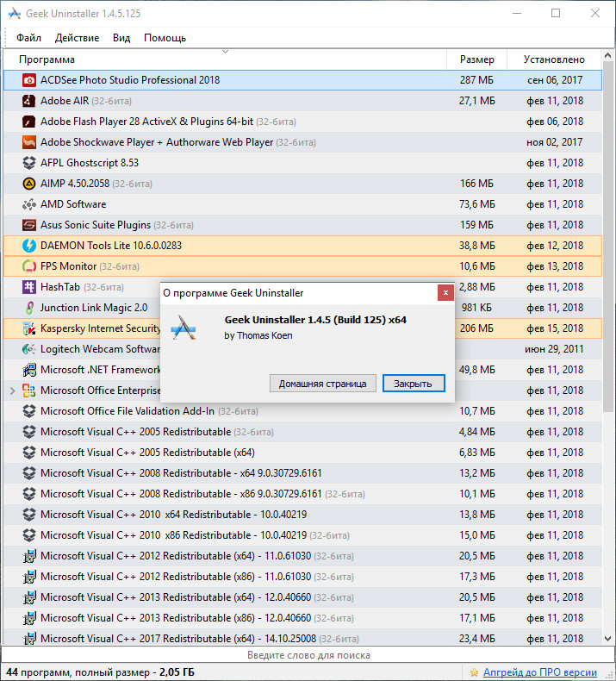Viewport: 616px width, 681px height.
Task: Click the vertical scrollbar thumb of program list
Action: coord(608,238)
